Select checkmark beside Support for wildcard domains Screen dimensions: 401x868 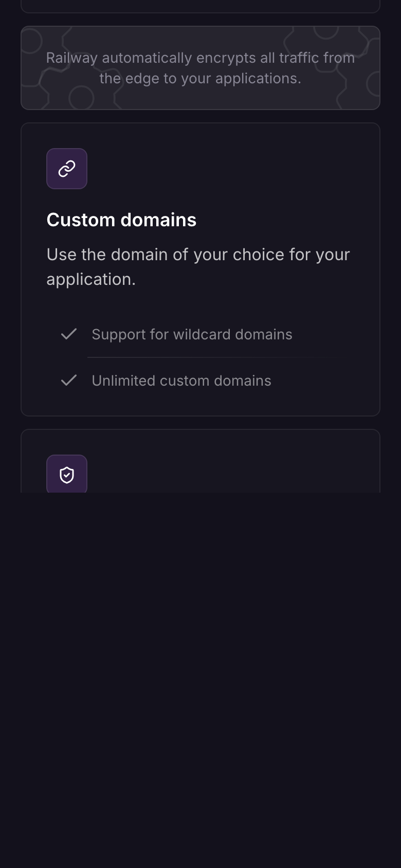(x=69, y=334)
